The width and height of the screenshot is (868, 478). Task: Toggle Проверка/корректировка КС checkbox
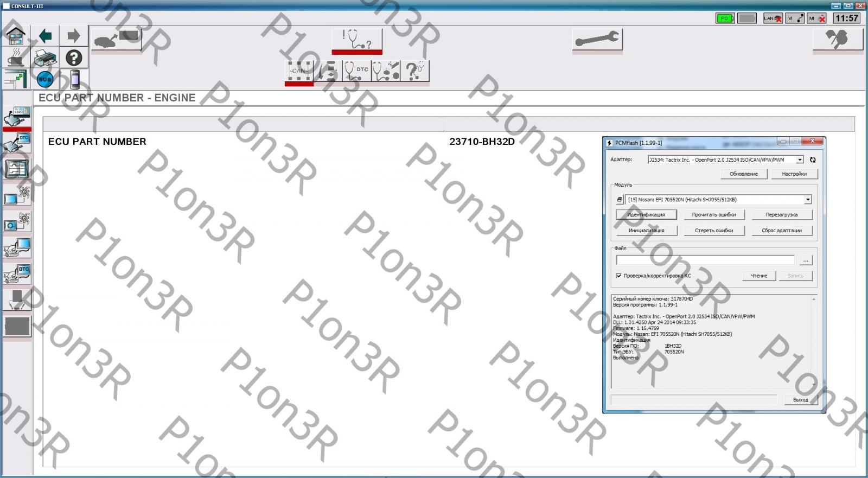pos(619,276)
